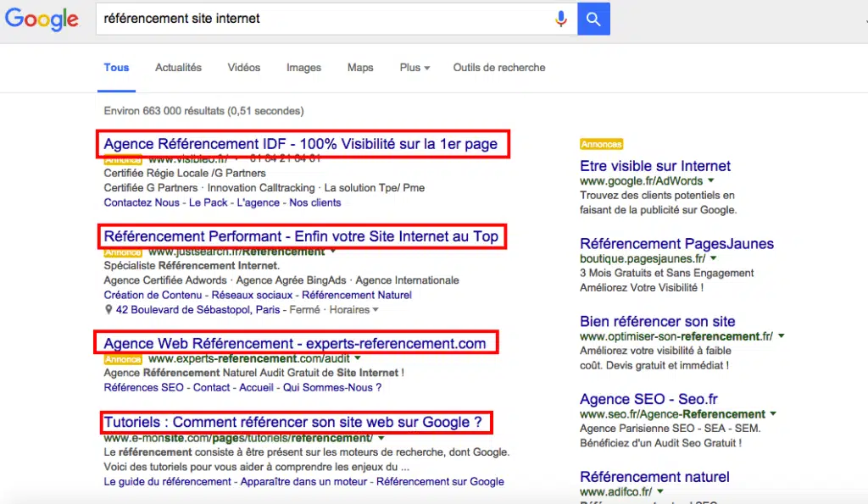Click the Référencement PagesJaunes ad headline
Image resolution: width=868 pixels, height=504 pixels.
point(676,243)
